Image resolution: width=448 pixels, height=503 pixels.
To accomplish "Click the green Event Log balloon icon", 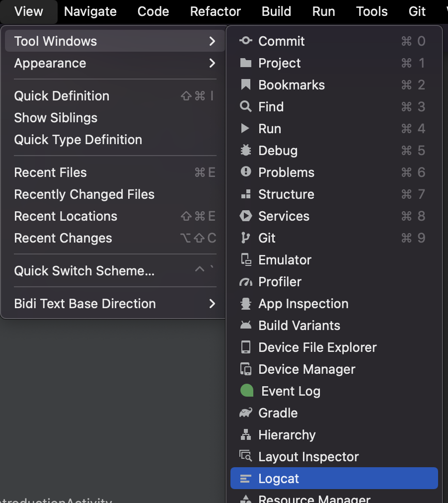I will (x=247, y=391).
